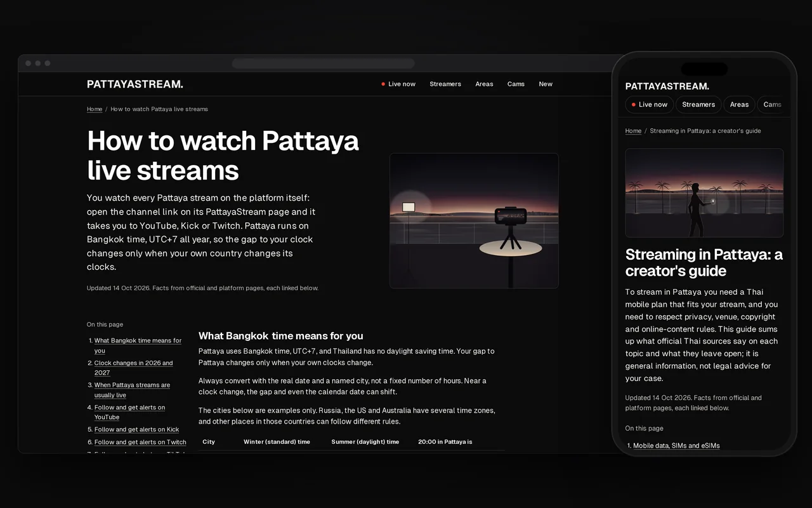This screenshot has width=812, height=508.
Task: Click the browser address bar
Action: click(x=323, y=63)
